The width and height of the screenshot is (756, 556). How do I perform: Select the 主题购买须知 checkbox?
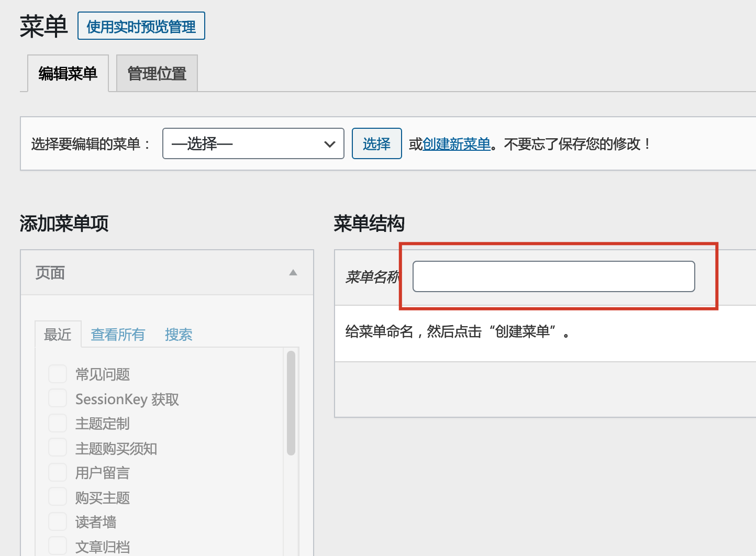(58, 448)
